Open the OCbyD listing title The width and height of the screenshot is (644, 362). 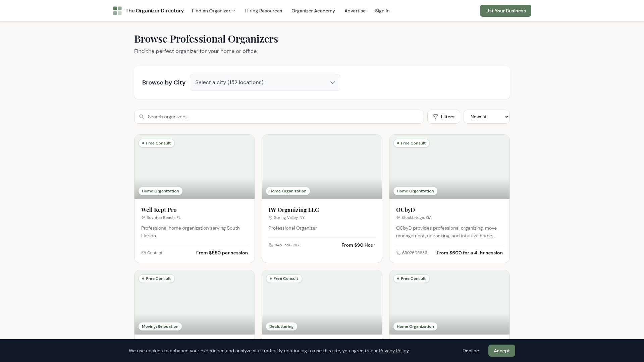406,210
